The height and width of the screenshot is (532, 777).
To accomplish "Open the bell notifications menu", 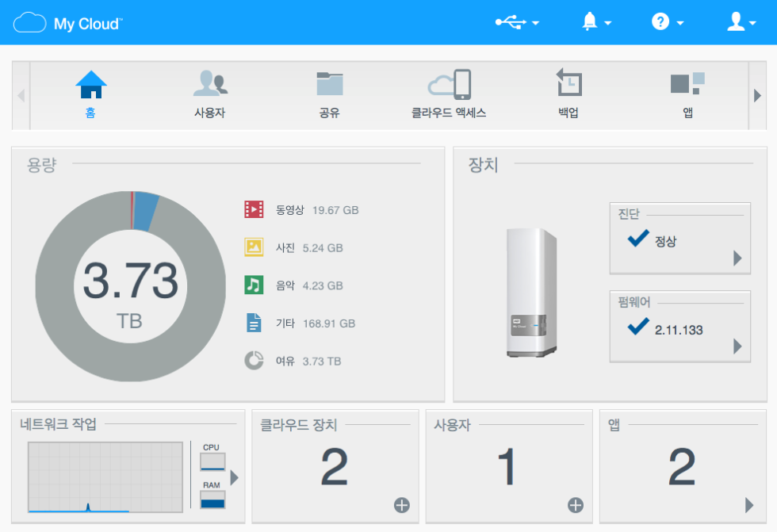I will pyautogui.click(x=596, y=22).
